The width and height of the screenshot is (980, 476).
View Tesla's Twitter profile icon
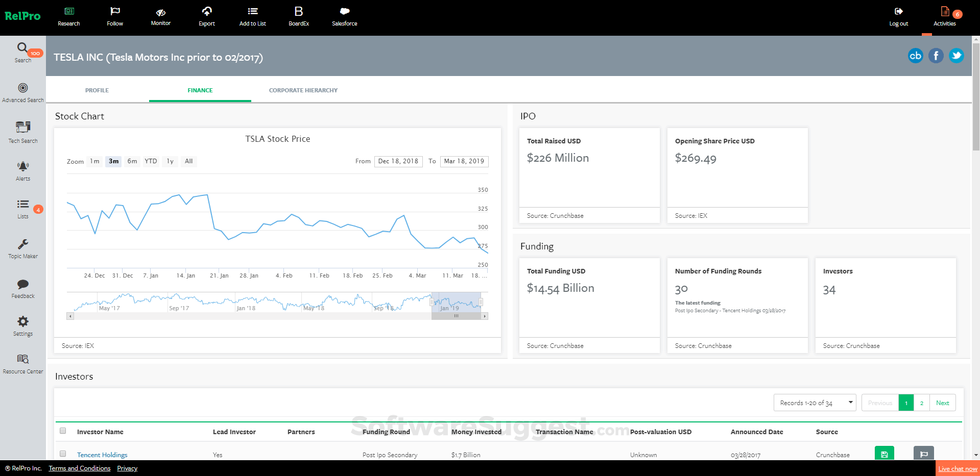click(955, 56)
